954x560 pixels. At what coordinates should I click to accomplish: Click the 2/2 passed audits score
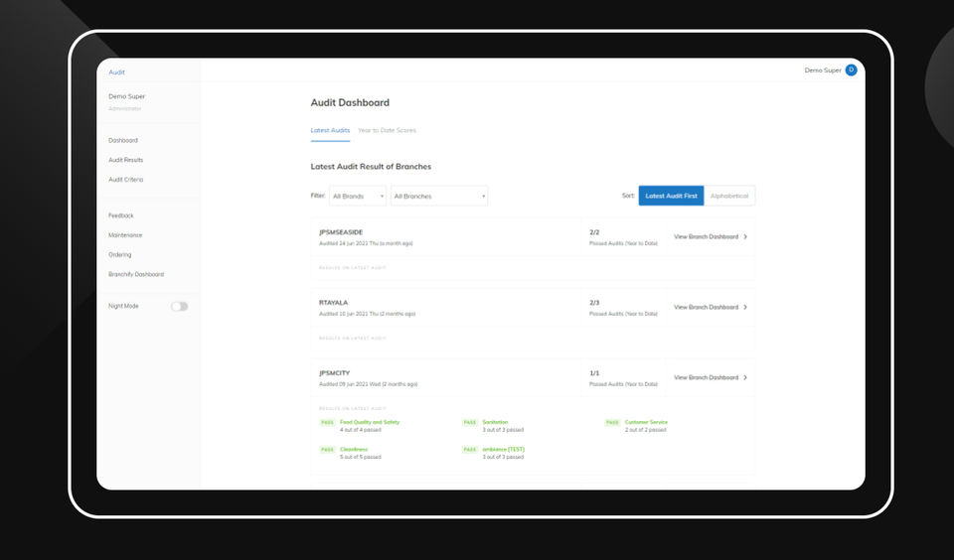pyautogui.click(x=594, y=232)
